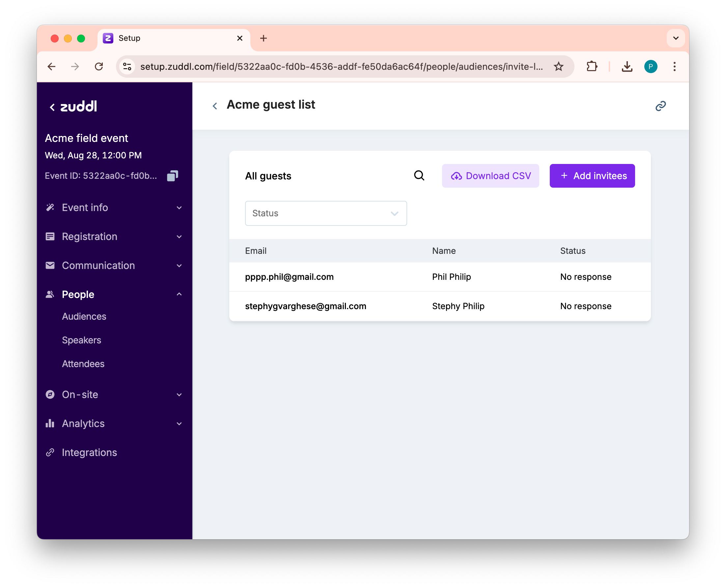Bookmark this page with the star icon
726x588 pixels.
click(558, 67)
